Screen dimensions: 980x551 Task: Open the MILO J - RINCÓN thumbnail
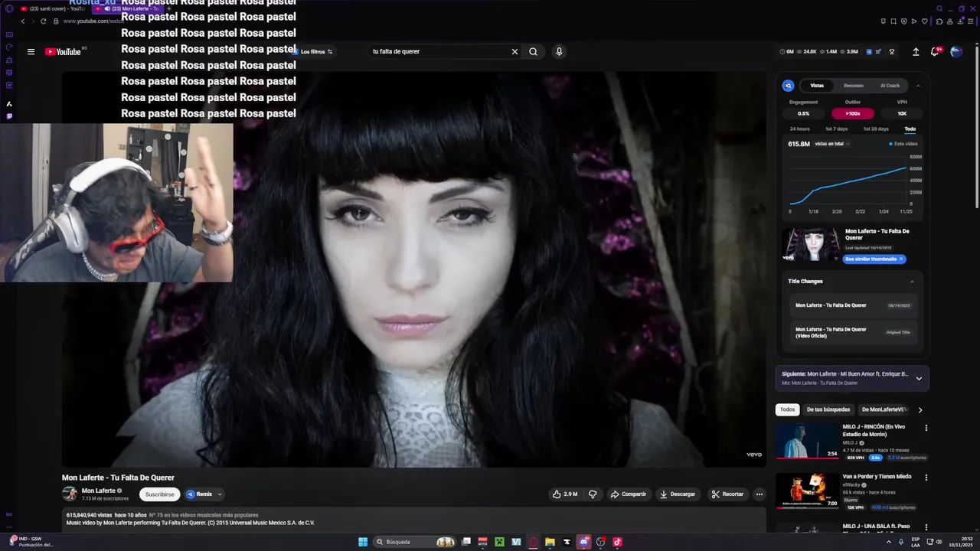click(807, 441)
